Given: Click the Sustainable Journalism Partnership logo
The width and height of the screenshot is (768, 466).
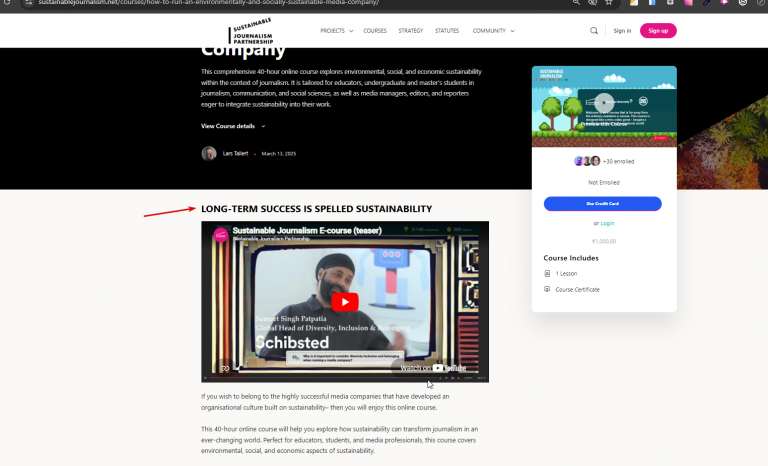Looking at the screenshot, I should coord(251,31).
